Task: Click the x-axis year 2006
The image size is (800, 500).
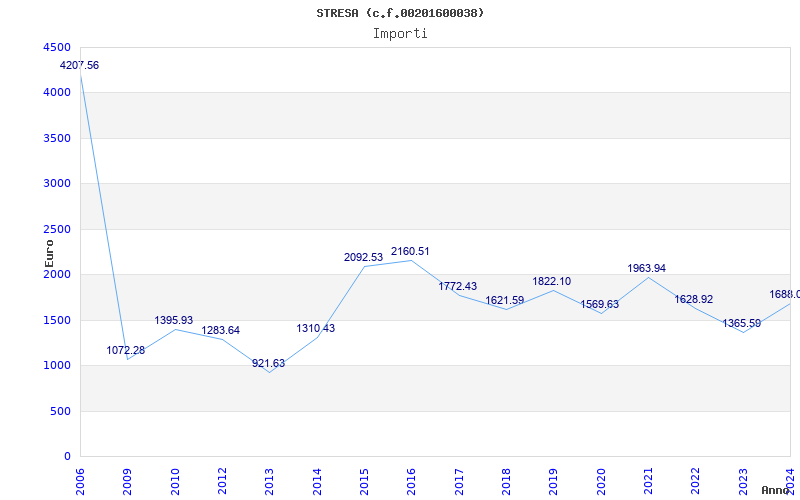Action: [80, 481]
